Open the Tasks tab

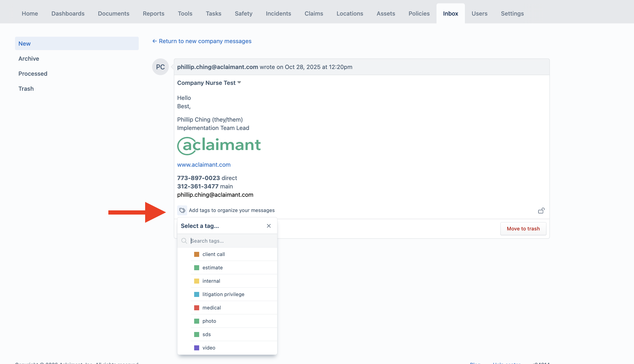[213, 13]
